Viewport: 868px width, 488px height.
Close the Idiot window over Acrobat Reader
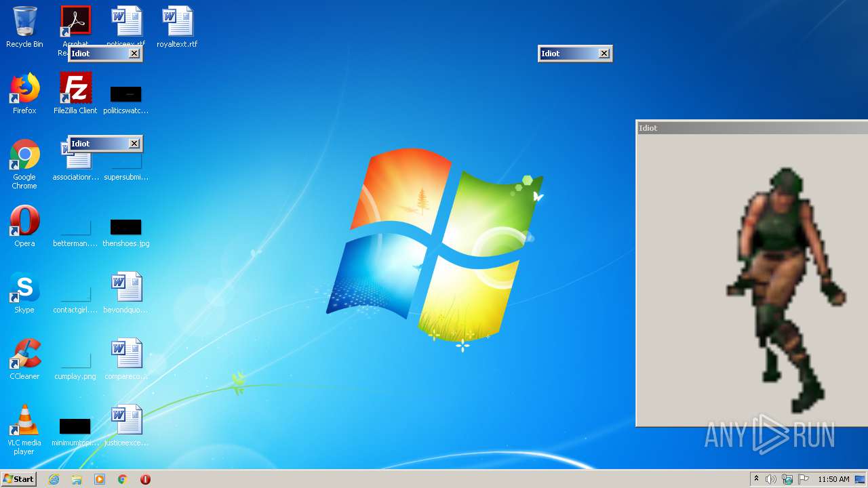tap(134, 54)
